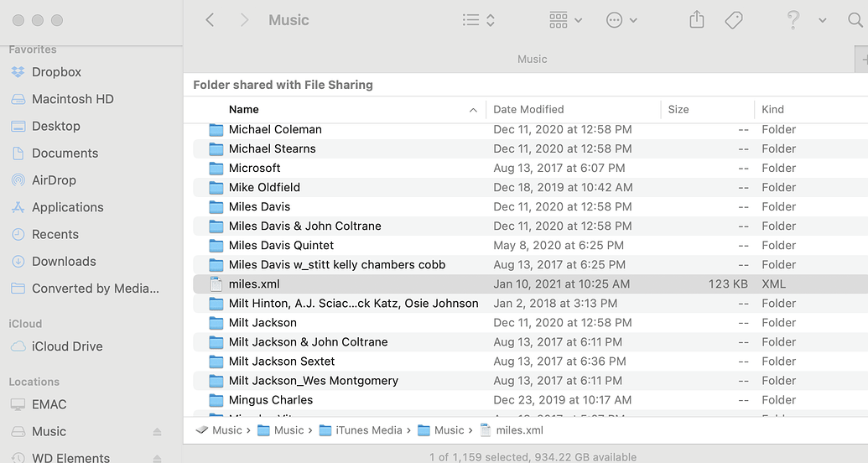Click the Share icon in toolbar
This screenshot has height=463, width=868.
pos(697,20)
